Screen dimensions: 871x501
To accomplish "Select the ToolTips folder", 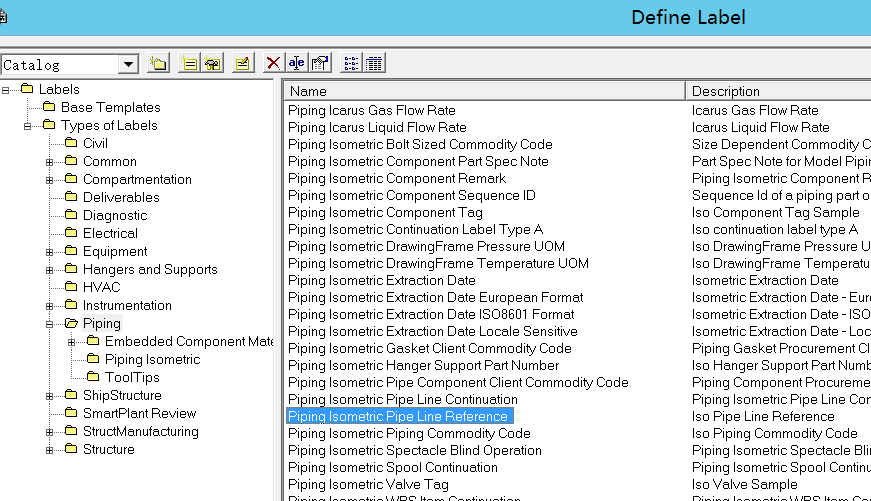I will point(132,377).
